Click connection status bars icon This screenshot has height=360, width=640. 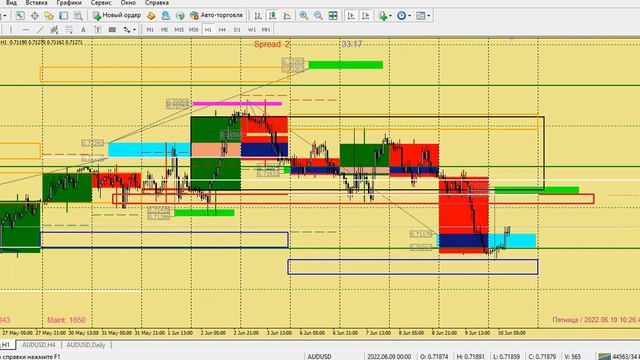click(604, 357)
